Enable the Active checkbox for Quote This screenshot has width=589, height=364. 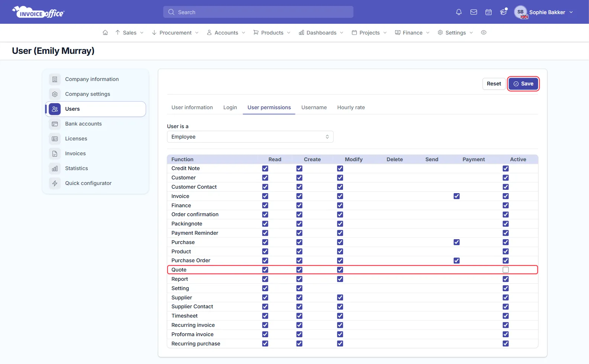point(506,270)
